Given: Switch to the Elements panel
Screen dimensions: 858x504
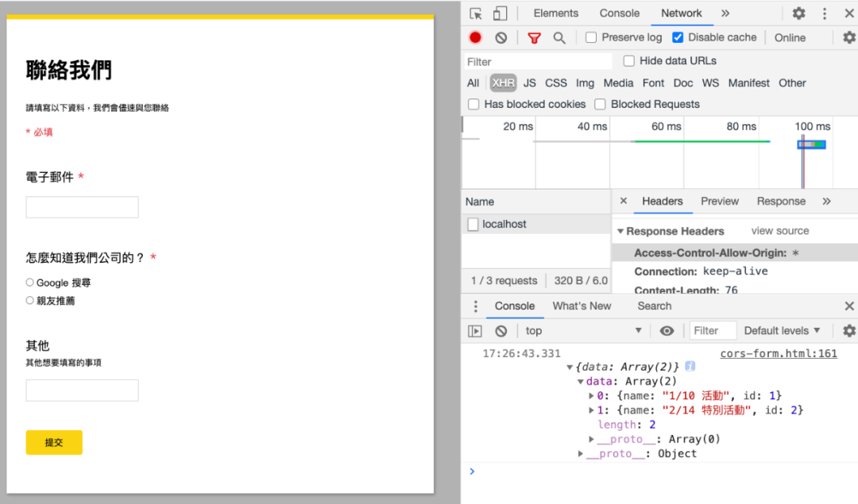Looking at the screenshot, I should click(555, 13).
